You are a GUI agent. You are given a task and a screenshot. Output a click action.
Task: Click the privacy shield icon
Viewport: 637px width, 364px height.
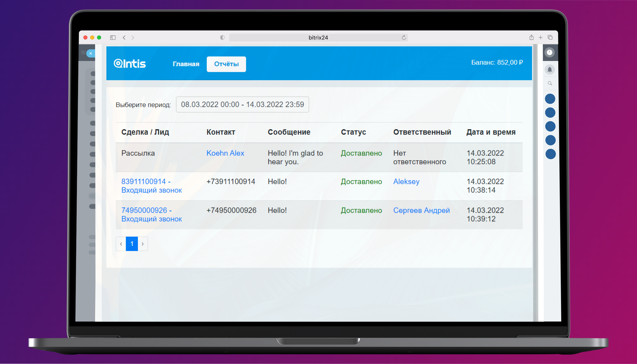pyautogui.click(x=222, y=38)
